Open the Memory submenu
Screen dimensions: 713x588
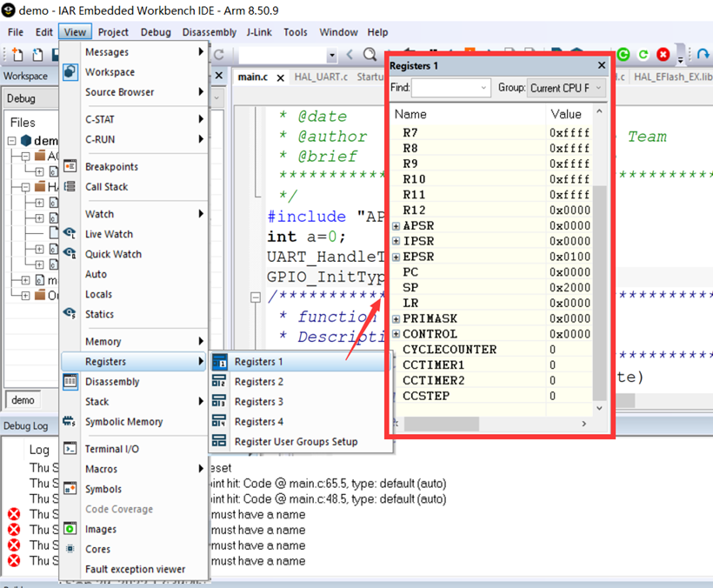coord(103,342)
